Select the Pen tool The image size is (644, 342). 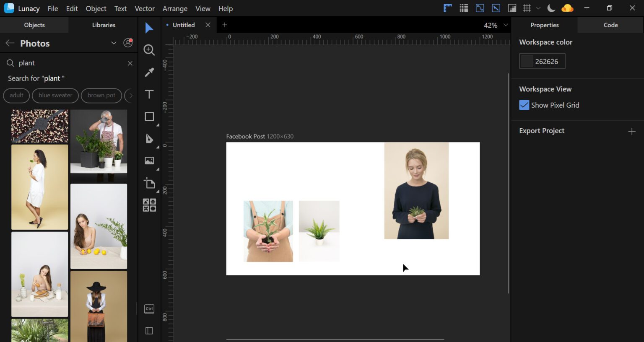tap(149, 139)
